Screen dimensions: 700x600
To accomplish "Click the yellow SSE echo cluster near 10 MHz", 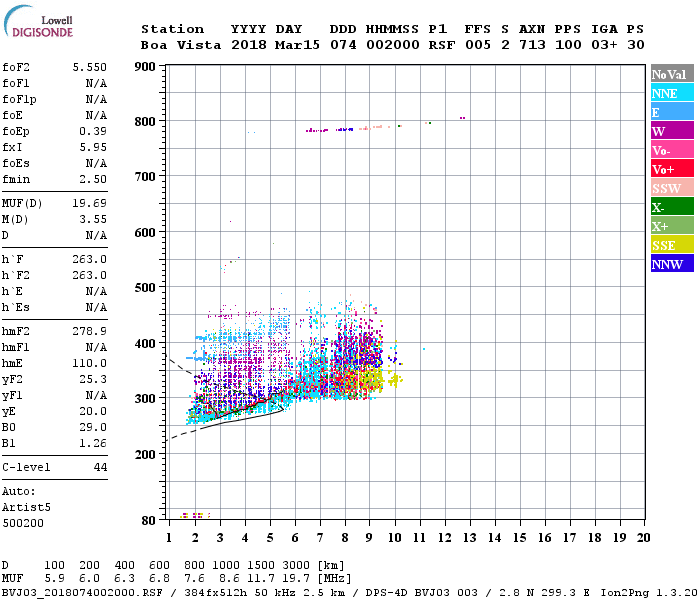I will tap(395, 380).
